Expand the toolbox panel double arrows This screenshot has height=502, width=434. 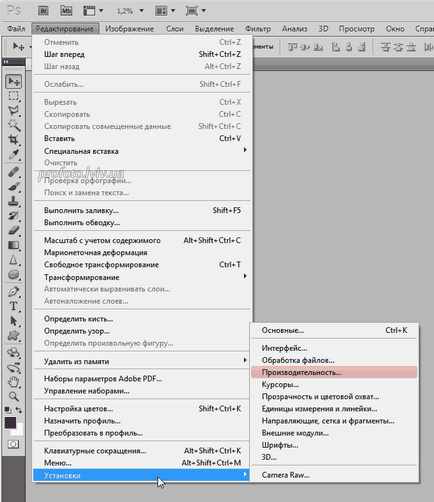(x=6, y=62)
